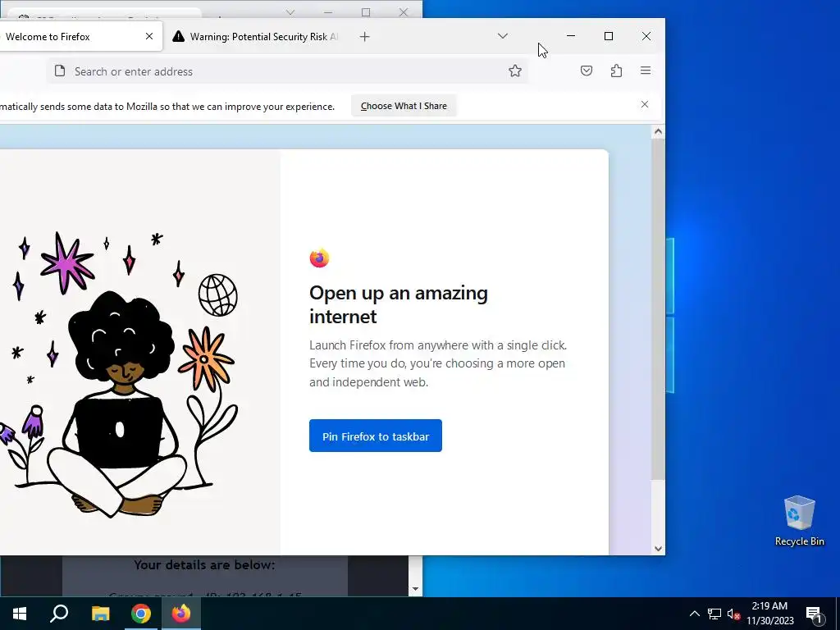Viewport: 840px width, 630px height.
Task: Click scroll down arrow in background window
Action: click(x=415, y=589)
